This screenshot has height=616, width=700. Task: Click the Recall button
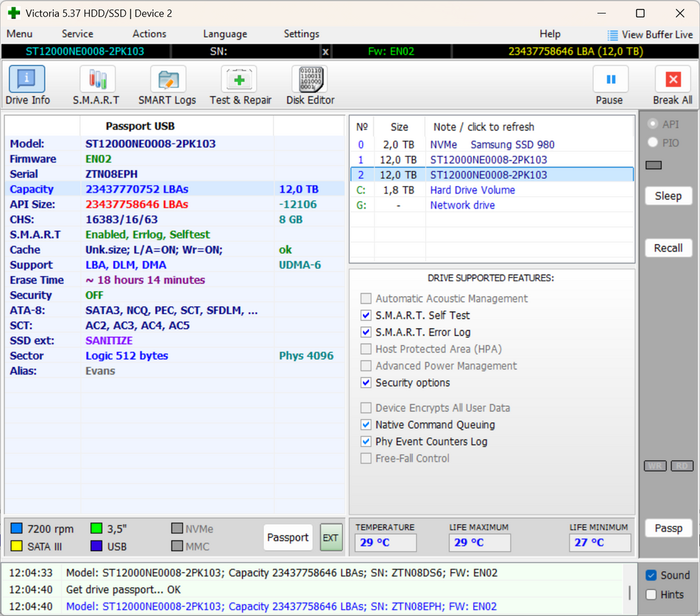[x=669, y=247]
